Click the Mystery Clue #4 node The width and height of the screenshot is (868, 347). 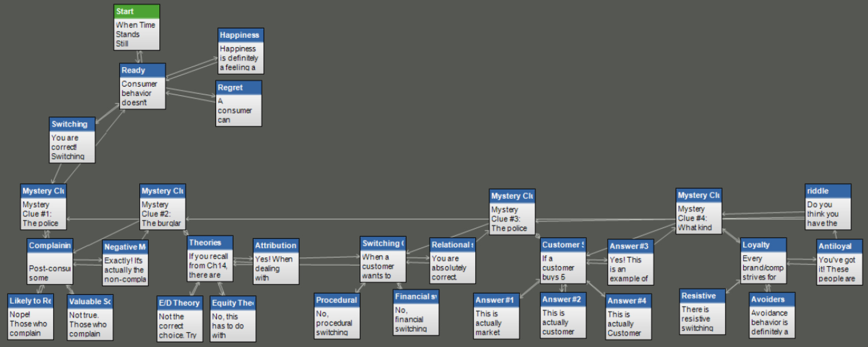(x=698, y=211)
